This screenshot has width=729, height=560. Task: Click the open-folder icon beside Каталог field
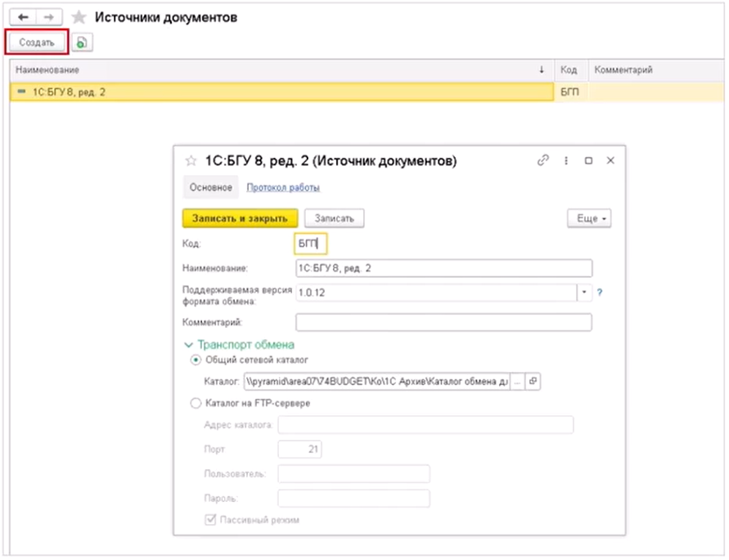[x=533, y=381]
